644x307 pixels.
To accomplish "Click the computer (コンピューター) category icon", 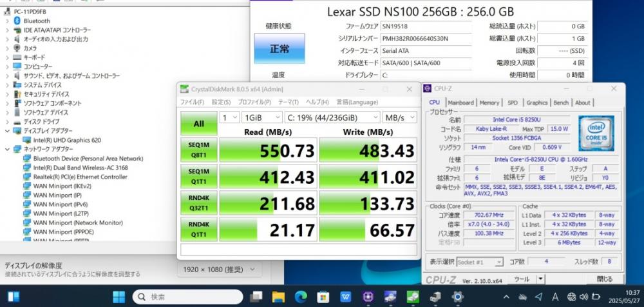I will click(x=17, y=66).
